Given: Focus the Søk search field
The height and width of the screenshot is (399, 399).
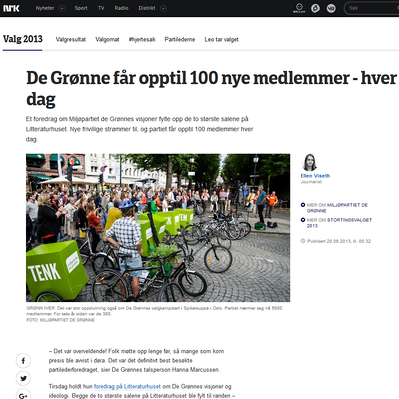Looking at the screenshot, I should [x=372, y=8].
